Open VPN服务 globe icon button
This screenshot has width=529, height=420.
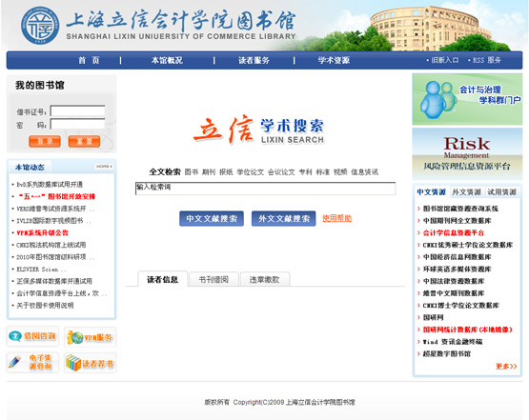pos(91,337)
